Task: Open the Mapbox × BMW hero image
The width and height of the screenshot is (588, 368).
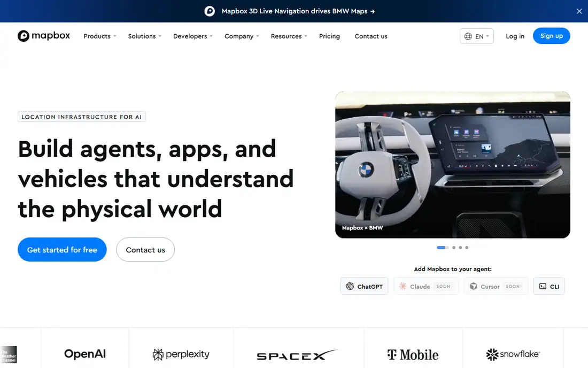Action: click(x=453, y=165)
